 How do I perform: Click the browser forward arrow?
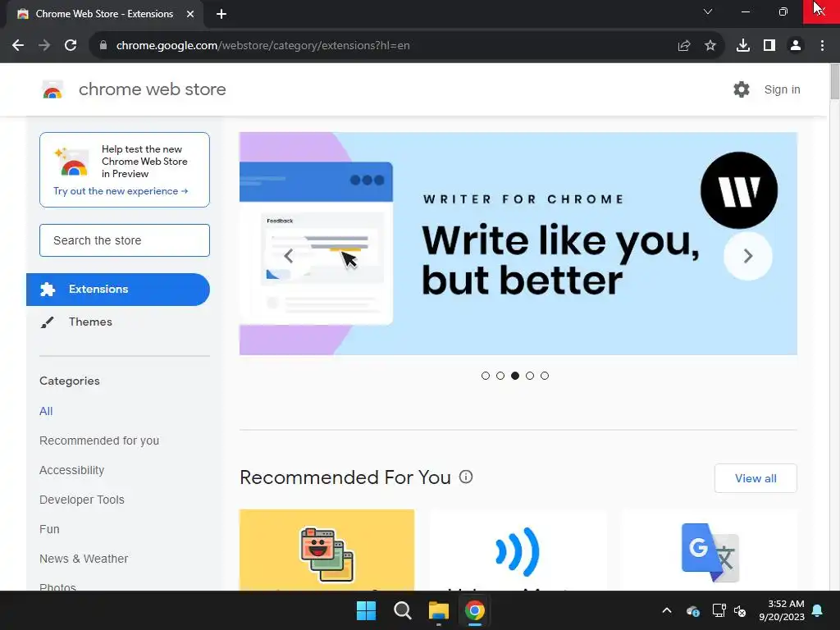pos(44,46)
